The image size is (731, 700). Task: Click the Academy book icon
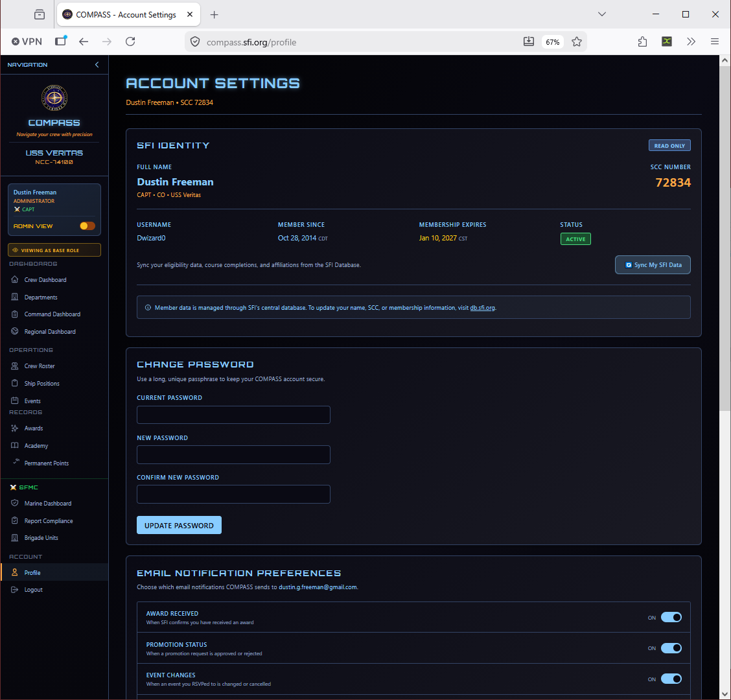[15, 445]
